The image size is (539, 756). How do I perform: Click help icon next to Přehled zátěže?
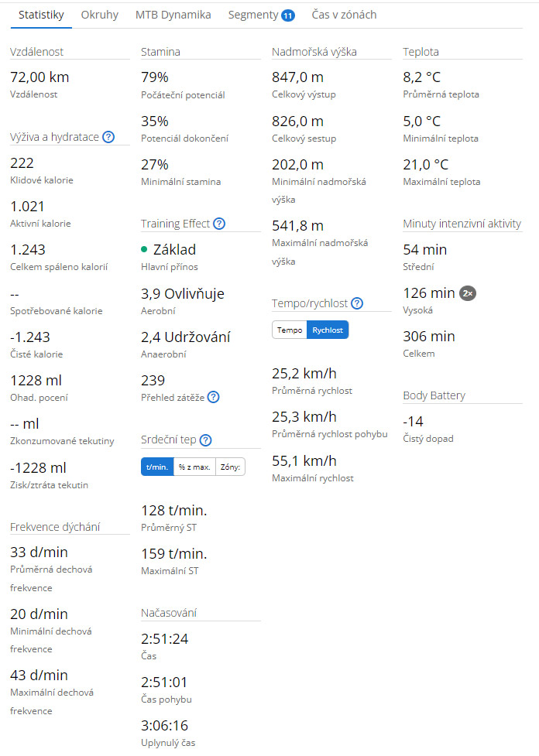pyautogui.click(x=213, y=397)
